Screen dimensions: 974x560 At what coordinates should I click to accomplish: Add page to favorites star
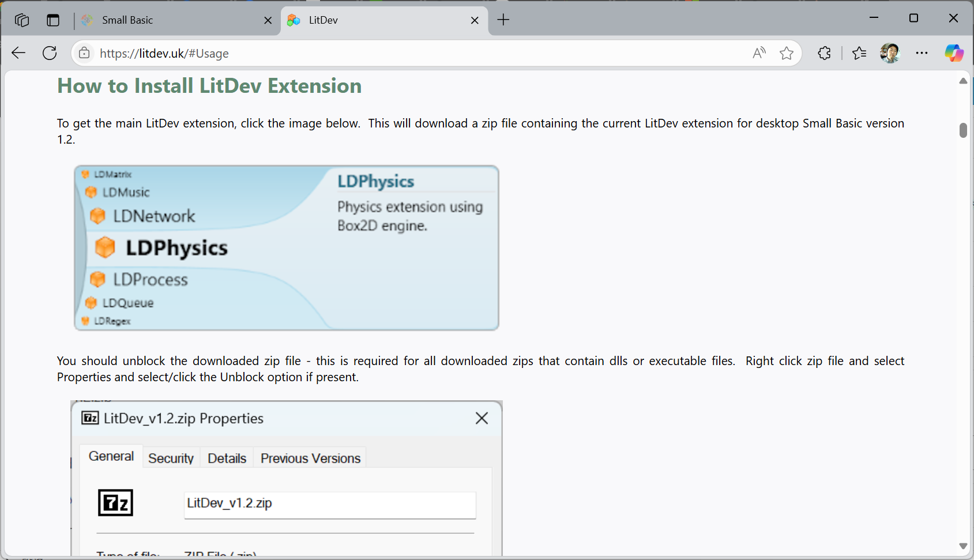click(786, 53)
